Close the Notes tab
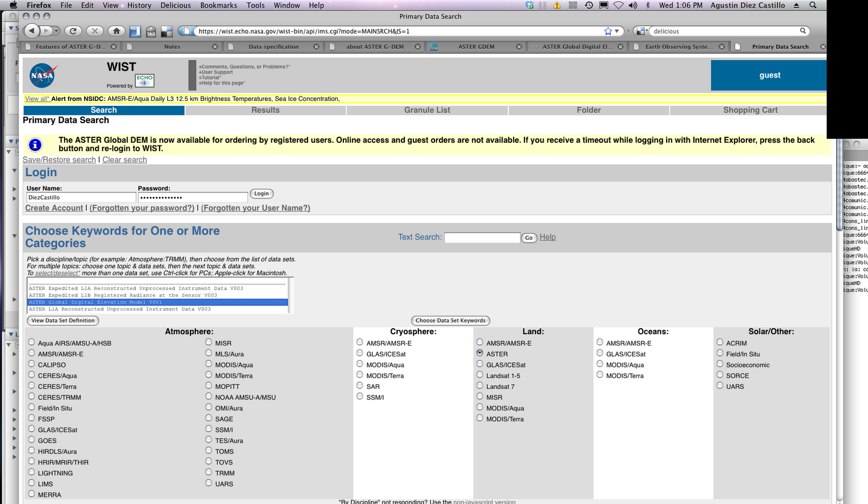This screenshot has width=868, height=504. [215, 47]
